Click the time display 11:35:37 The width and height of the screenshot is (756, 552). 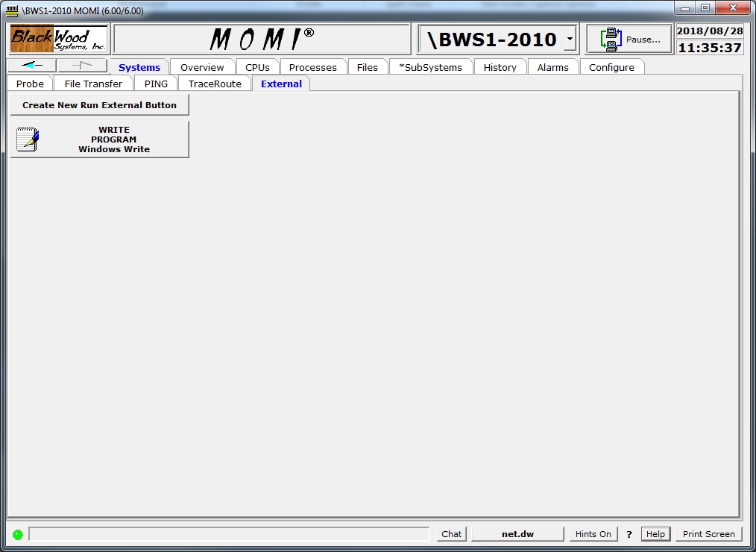[709, 48]
